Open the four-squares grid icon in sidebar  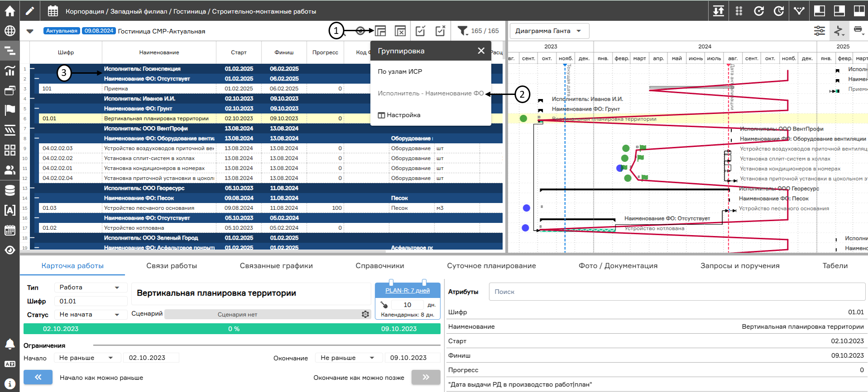click(x=10, y=150)
